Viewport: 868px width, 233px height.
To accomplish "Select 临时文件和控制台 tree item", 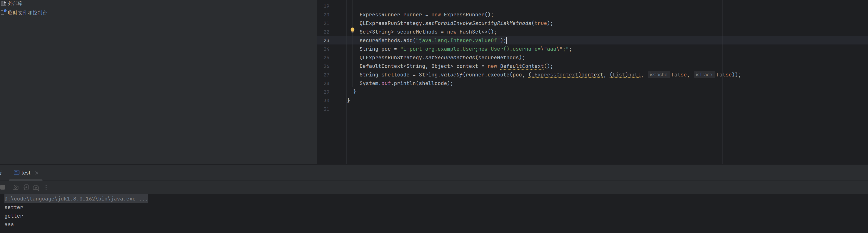I will pyautogui.click(x=28, y=13).
